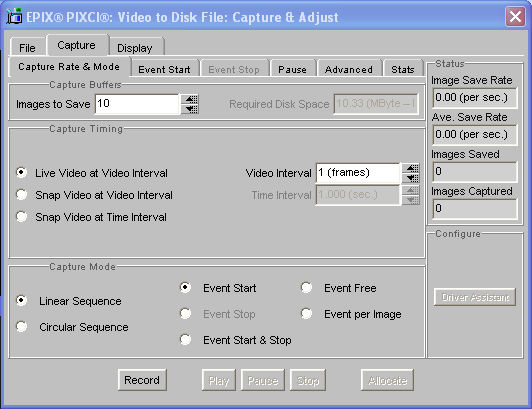This screenshot has height=409, width=532.
Task: Increase Images to Save with up arrow
Action: click(x=190, y=99)
